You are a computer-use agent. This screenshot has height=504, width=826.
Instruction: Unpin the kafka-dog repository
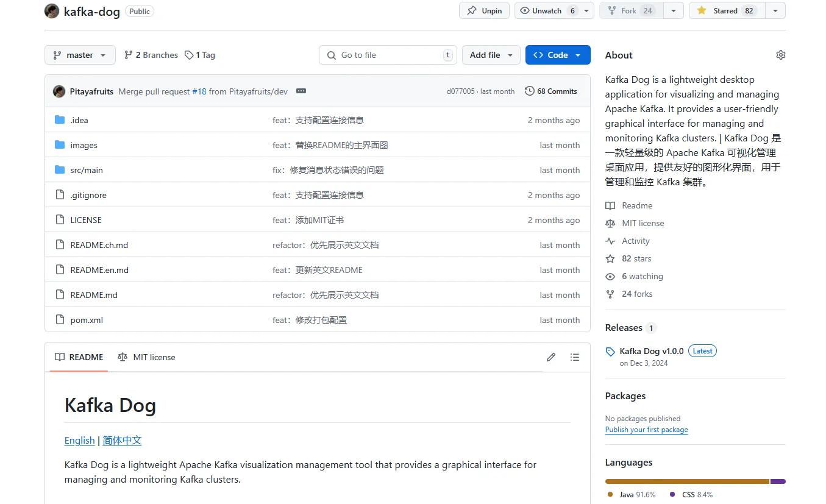click(x=485, y=11)
